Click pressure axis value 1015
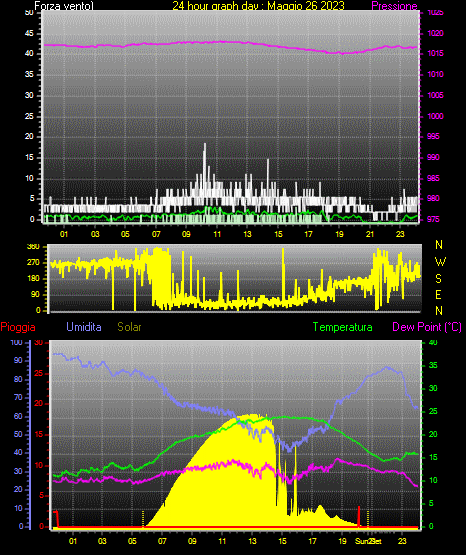This screenshot has width=466, height=555. tap(435, 53)
